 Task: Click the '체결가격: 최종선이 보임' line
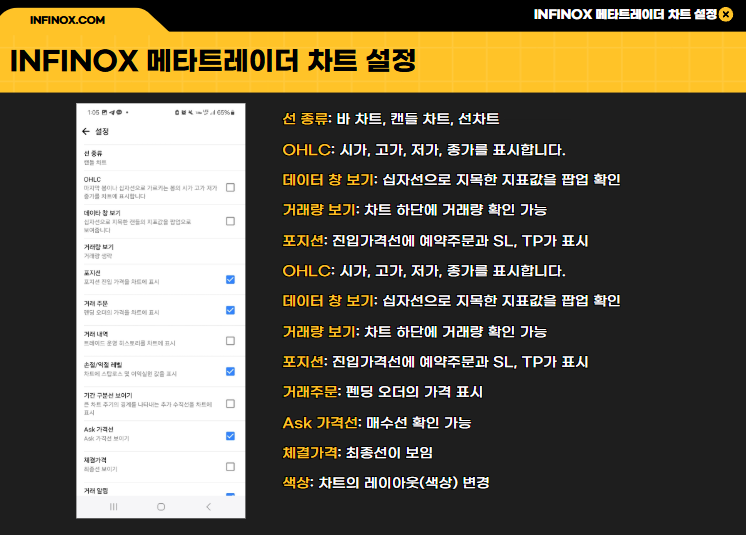click(357, 452)
